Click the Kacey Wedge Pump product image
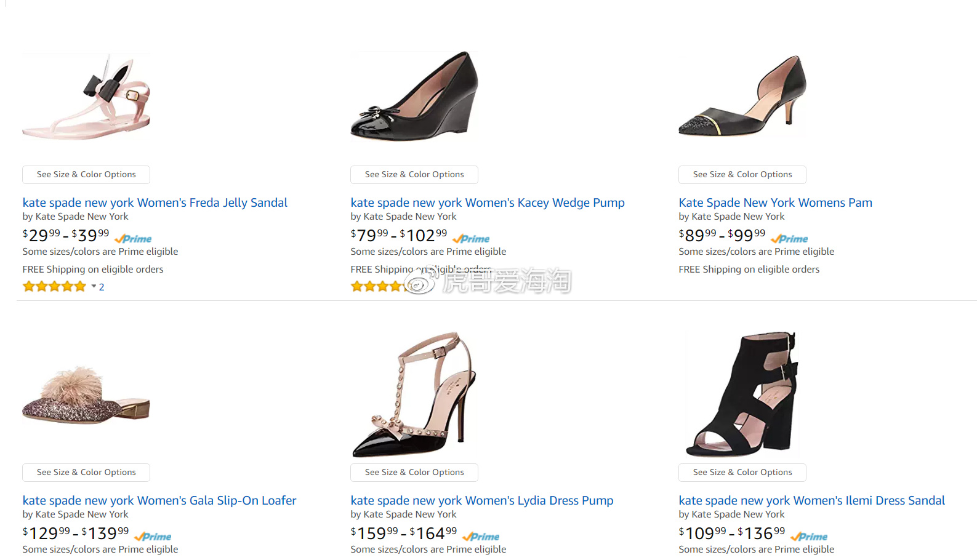Screen dimensions: 977x560 point(414,97)
